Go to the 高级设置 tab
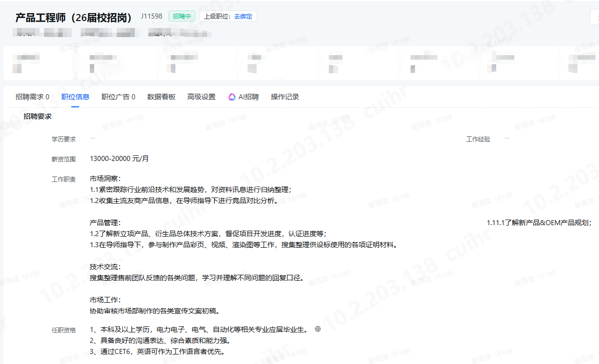 click(x=202, y=97)
